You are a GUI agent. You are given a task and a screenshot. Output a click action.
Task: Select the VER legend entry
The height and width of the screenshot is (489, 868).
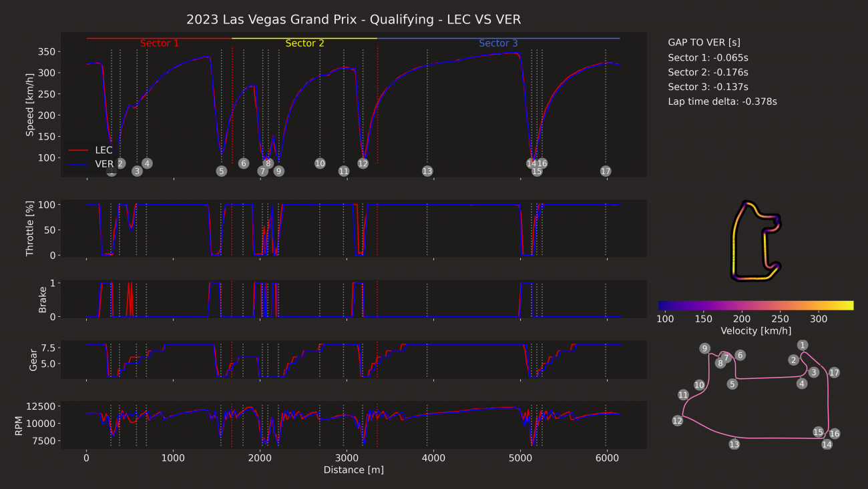[90, 163]
